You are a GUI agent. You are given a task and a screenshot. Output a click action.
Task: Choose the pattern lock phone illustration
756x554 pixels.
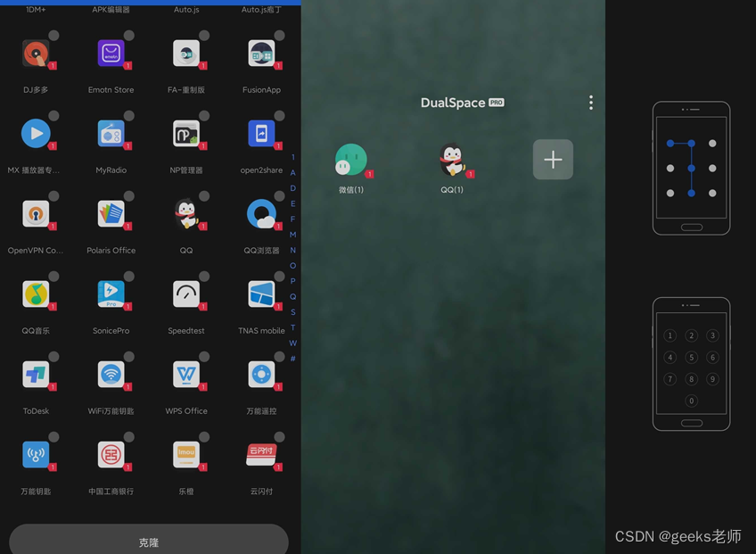pyautogui.click(x=692, y=168)
